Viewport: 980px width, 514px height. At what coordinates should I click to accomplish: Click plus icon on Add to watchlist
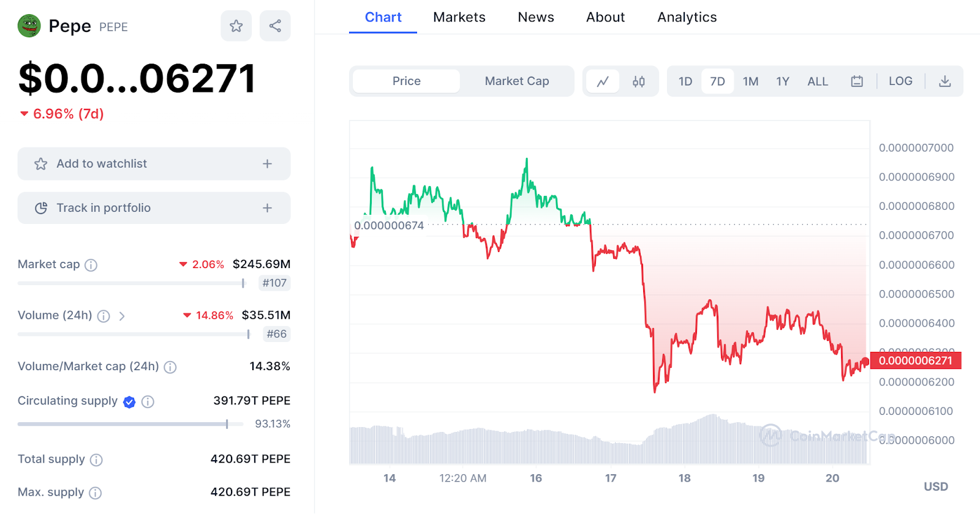267,164
